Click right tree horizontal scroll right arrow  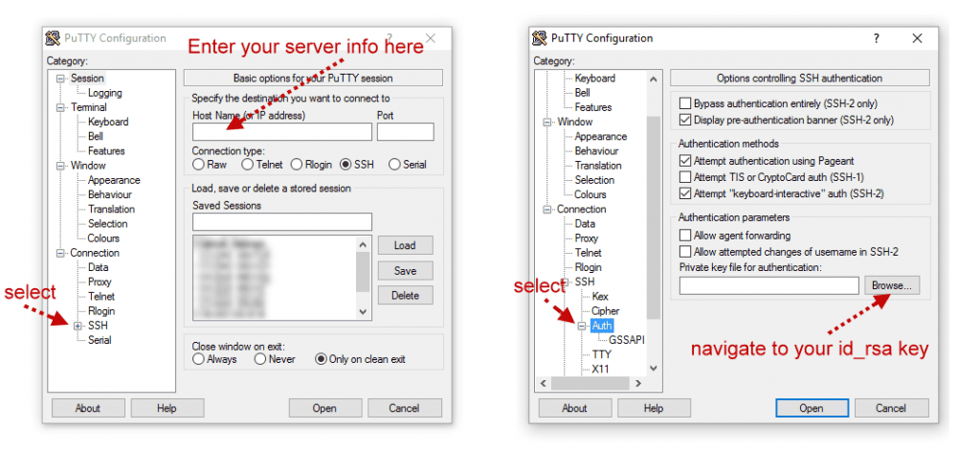tap(638, 383)
